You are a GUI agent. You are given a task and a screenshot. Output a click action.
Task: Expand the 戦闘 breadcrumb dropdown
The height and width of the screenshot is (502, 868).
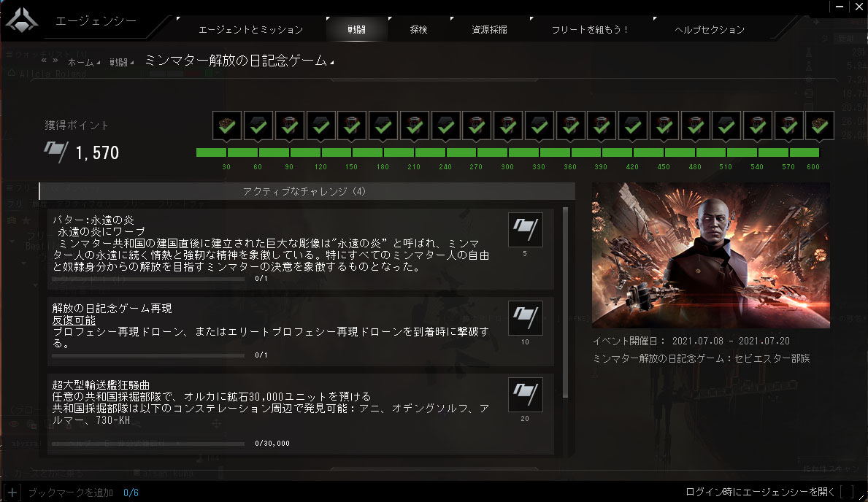121,63
